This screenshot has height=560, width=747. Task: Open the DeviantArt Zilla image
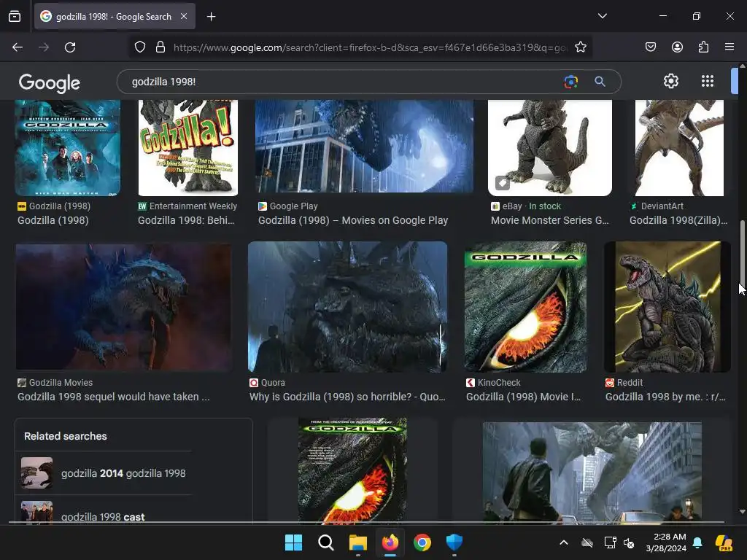coord(679,148)
